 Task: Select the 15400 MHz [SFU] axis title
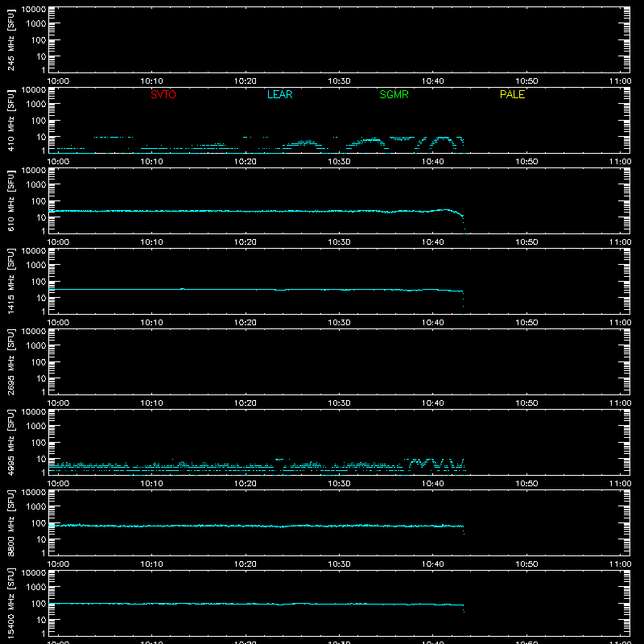click(10, 603)
